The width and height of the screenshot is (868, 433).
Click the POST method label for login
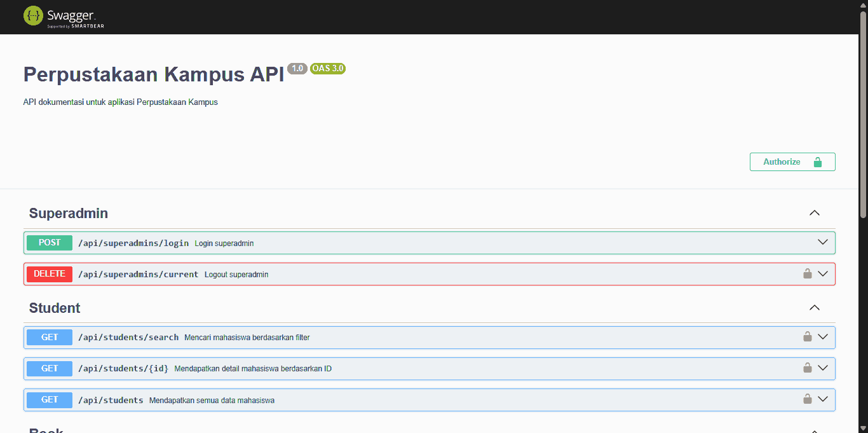tap(50, 243)
